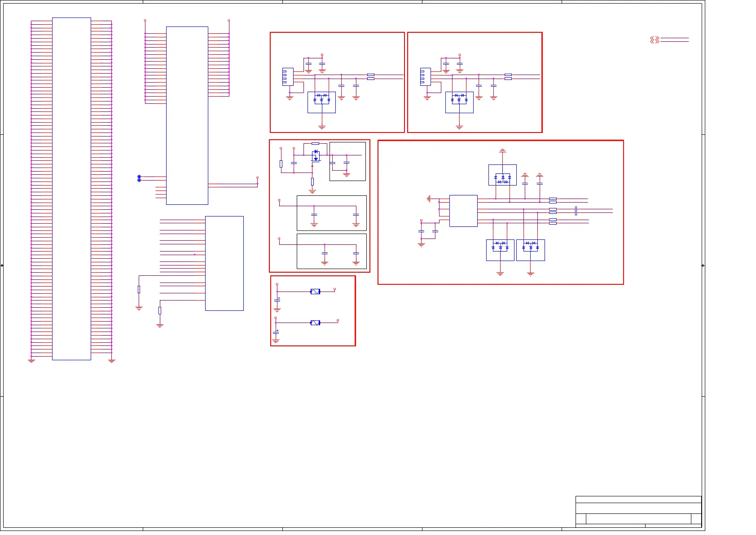Click the MOSFET transistor symbol

point(316,155)
